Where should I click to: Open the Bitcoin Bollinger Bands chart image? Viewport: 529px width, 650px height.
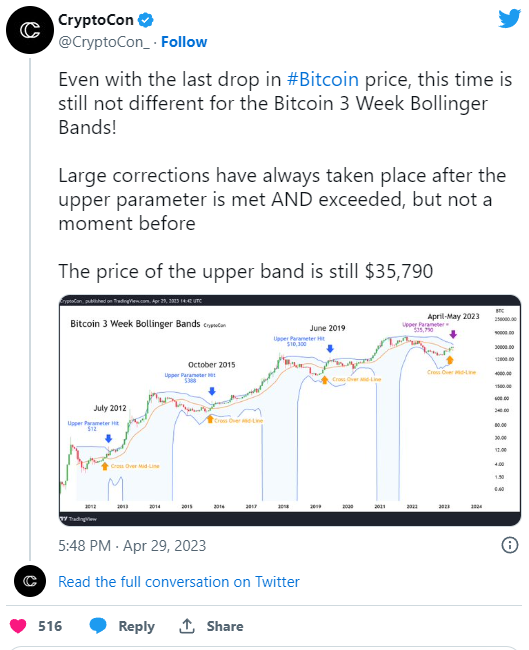click(290, 410)
